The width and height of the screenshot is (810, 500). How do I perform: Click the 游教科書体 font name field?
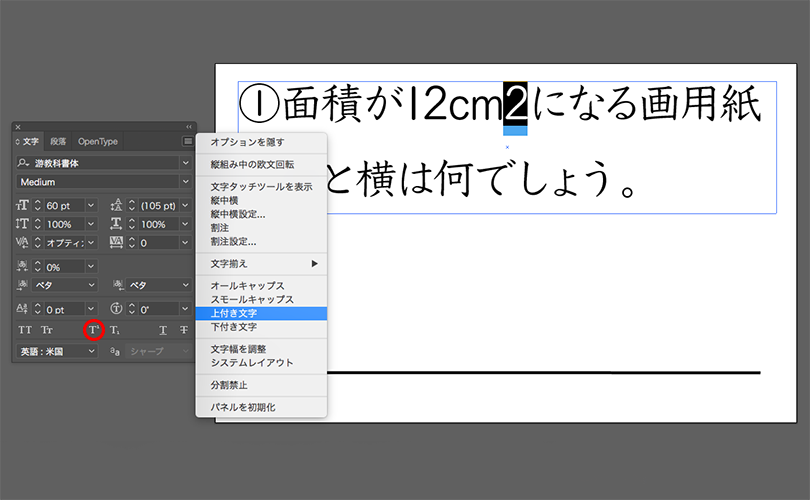point(104,163)
